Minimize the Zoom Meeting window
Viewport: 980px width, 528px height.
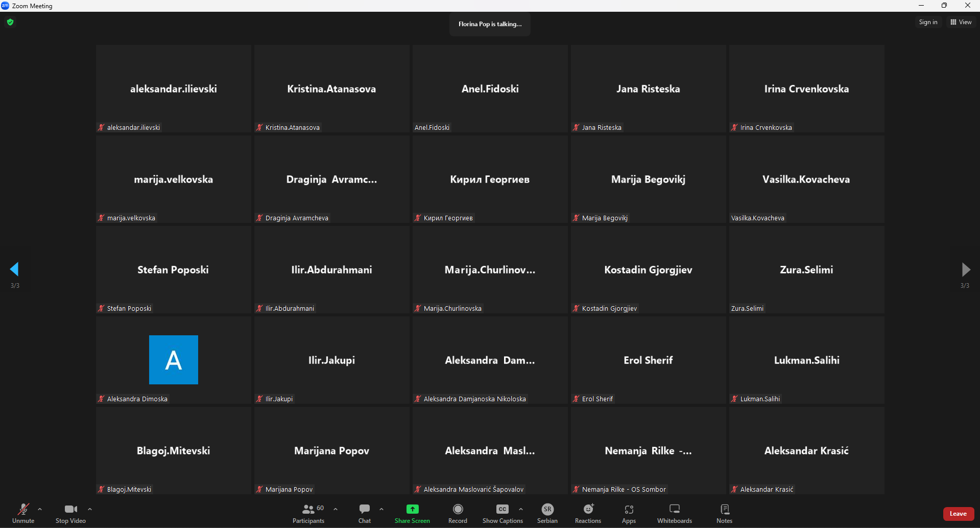click(921, 6)
